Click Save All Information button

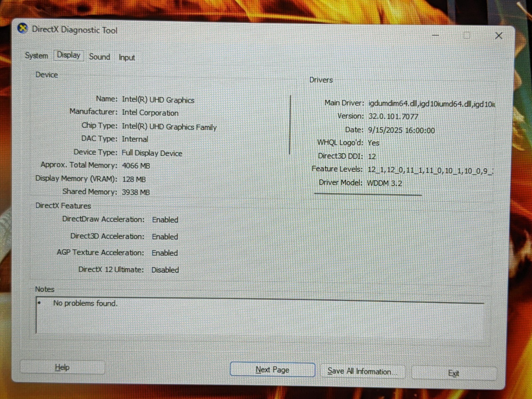coord(362,371)
